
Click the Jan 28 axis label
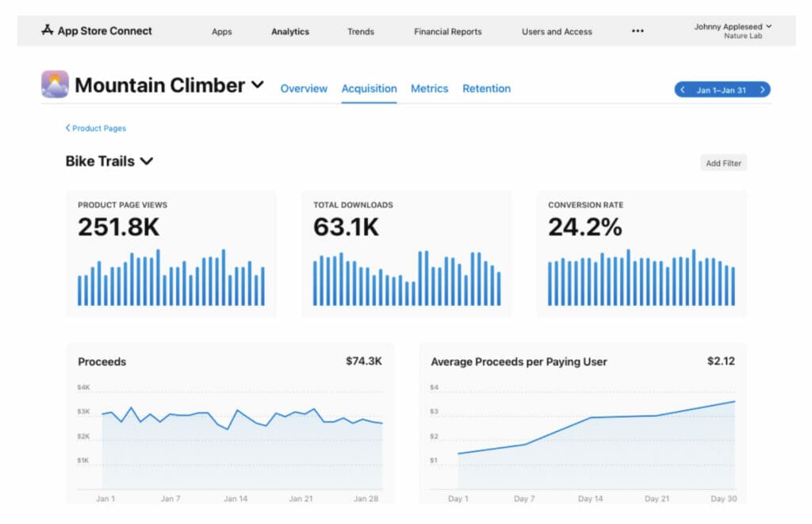coord(366,499)
